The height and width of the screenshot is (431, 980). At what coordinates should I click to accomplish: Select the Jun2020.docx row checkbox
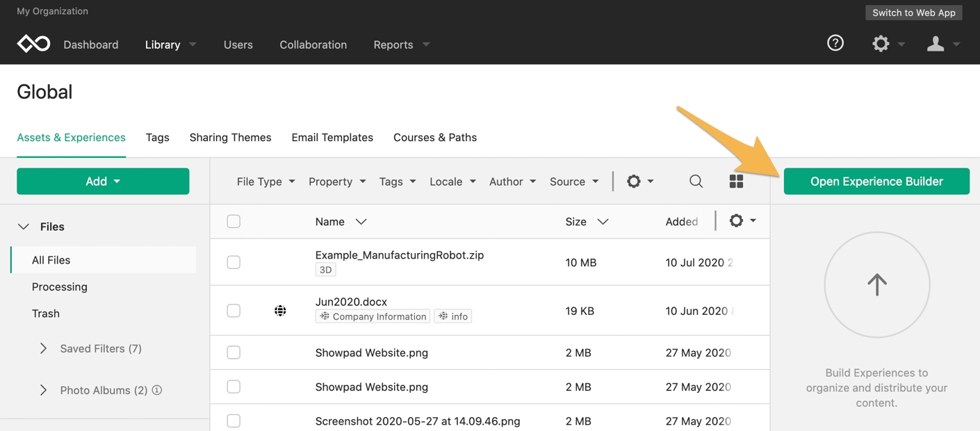pos(234,311)
